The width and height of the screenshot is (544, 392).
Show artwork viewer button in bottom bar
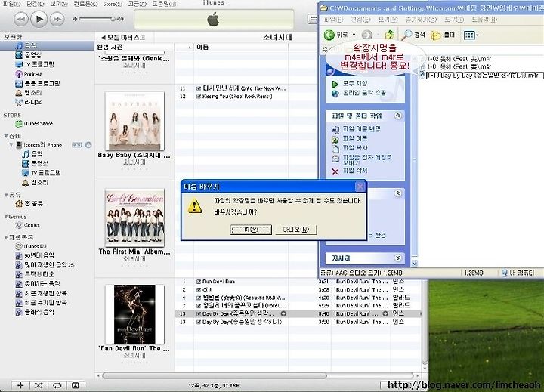[76, 385]
